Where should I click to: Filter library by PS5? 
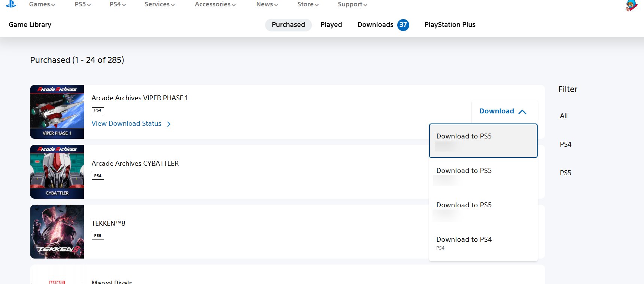[565, 173]
